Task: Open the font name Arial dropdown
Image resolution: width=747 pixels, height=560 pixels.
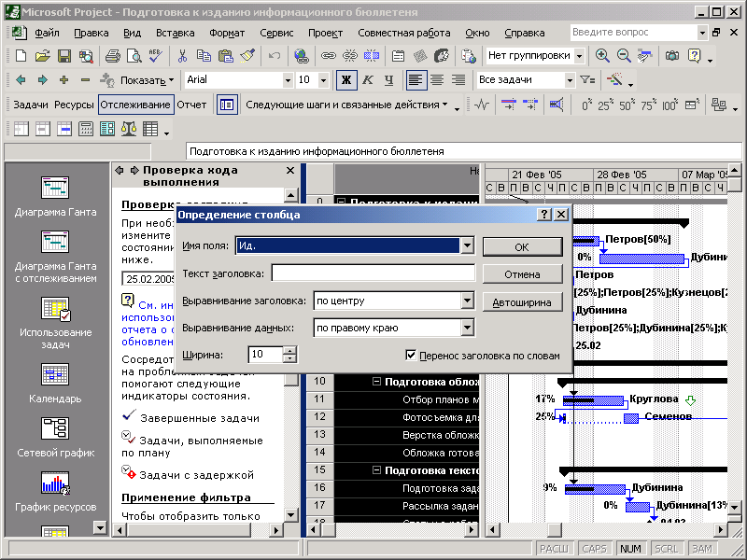Action: pos(288,80)
